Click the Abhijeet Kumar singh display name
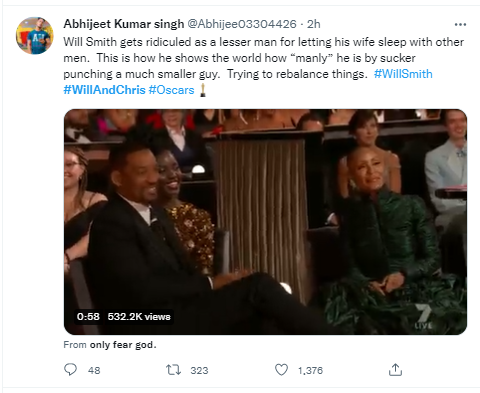The width and height of the screenshot is (480, 393). [x=124, y=24]
